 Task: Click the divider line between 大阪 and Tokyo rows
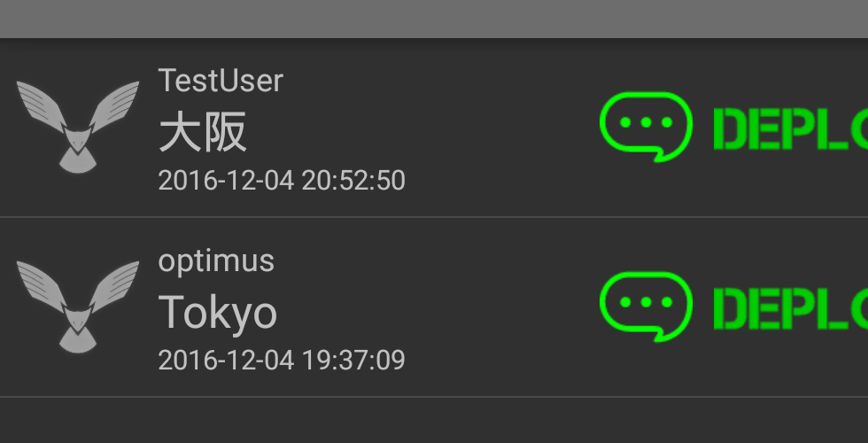coord(434,217)
